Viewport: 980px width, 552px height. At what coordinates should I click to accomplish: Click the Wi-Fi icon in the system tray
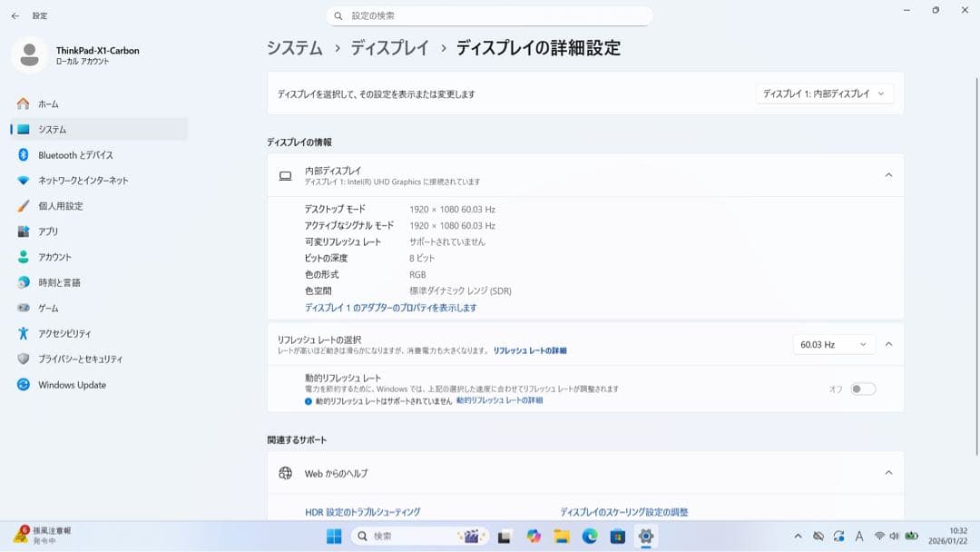pos(879,537)
